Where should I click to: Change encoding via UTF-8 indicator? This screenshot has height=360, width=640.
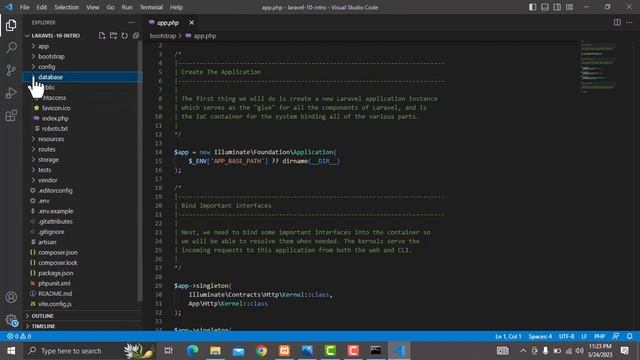(566, 336)
